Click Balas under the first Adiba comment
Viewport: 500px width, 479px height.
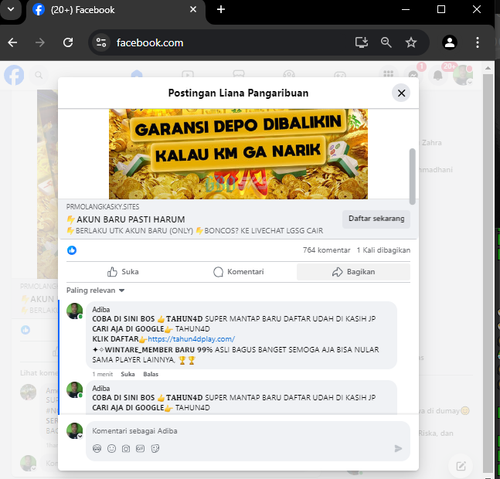(151, 374)
